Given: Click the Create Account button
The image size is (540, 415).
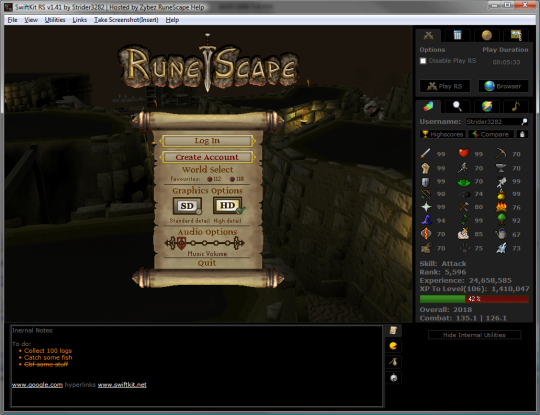Looking at the screenshot, I should (x=207, y=157).
